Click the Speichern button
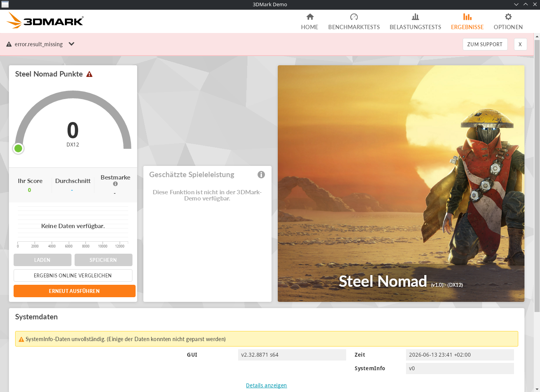This screenshot has width=540, height=392. click(x=103, y=260)
